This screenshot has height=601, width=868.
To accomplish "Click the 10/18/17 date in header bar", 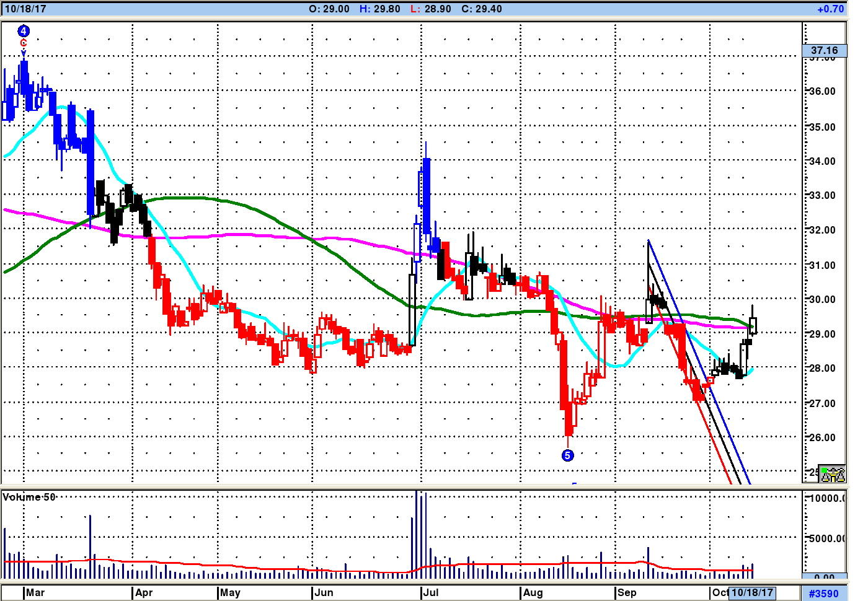I will [x=25, y=9].
